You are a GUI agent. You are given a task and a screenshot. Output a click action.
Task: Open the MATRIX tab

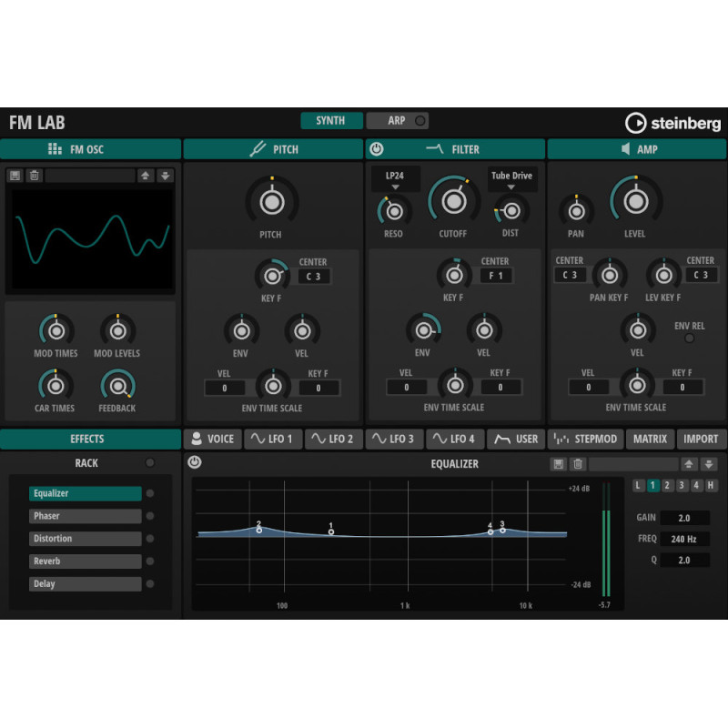click(650, 439)
